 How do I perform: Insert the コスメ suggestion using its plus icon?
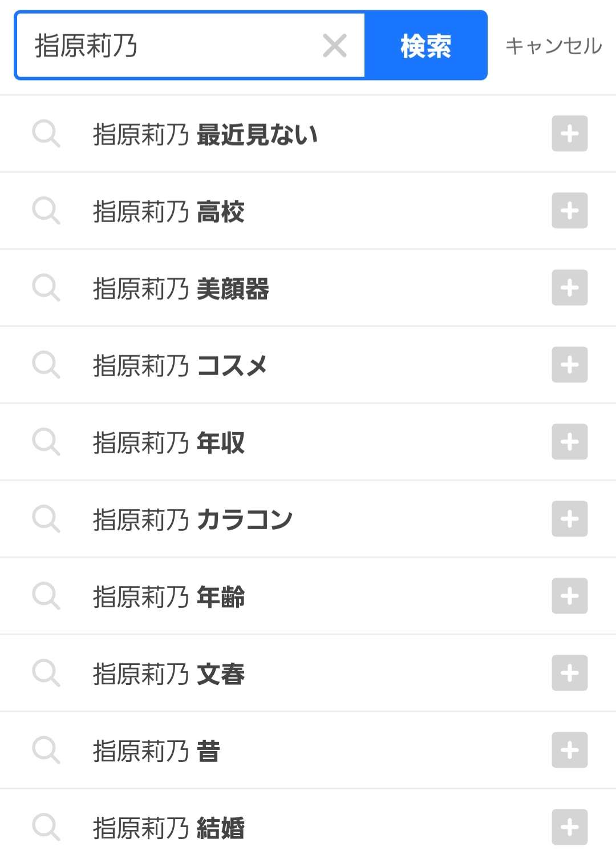[569, 365]
